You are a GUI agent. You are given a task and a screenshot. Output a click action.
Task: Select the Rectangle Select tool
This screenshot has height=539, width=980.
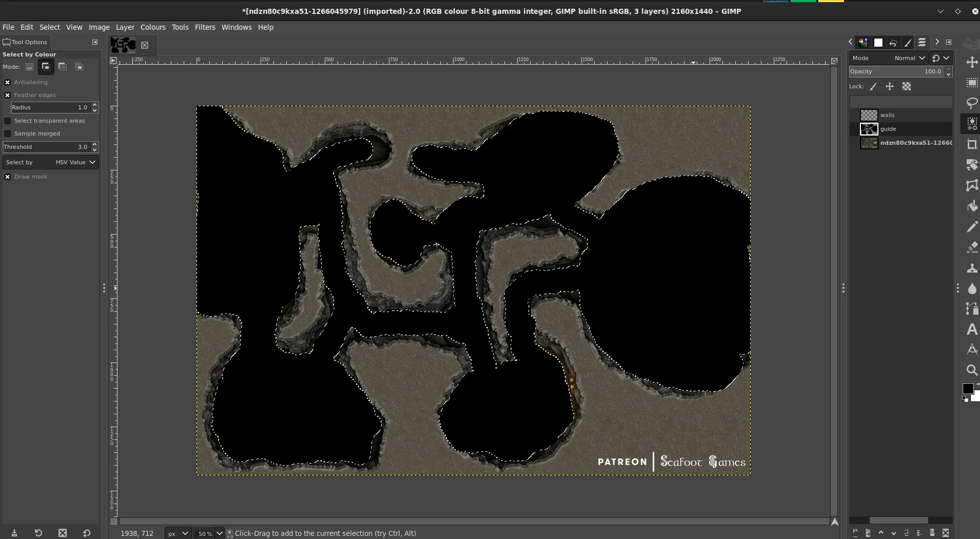972,83
